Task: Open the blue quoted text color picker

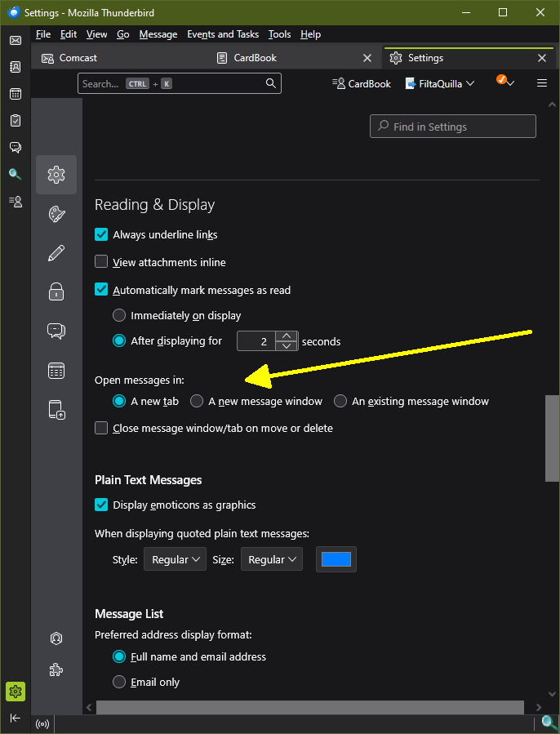Action: 336,560
